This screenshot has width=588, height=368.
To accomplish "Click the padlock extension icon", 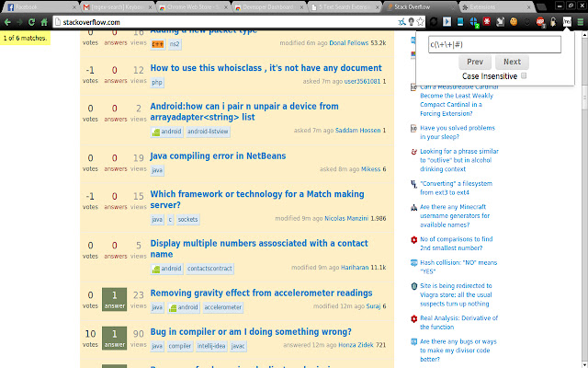I will [553, 20].
